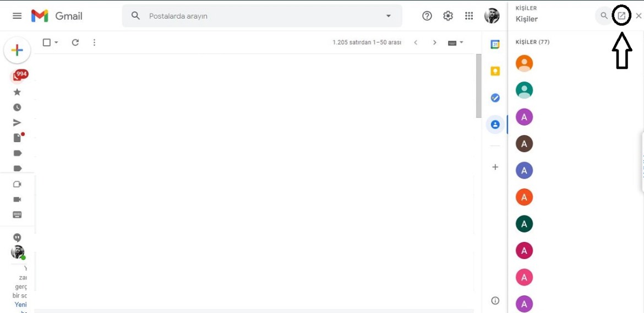Image resolution: width=644 pixels, height=313 pixels.
Task: Expand the select checkbox dropdown arrow
Action: (x=56, y=42)
